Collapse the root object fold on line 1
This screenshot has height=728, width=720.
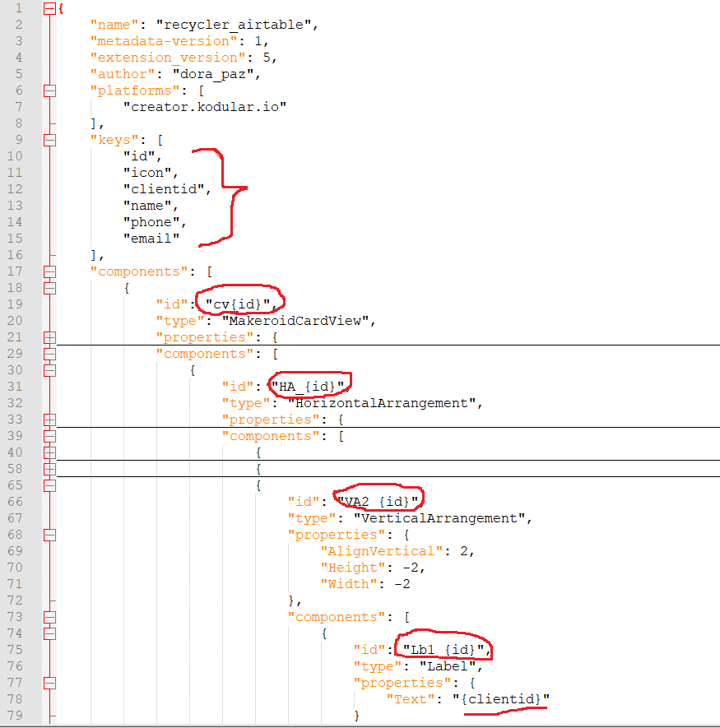tap(49, 8)
